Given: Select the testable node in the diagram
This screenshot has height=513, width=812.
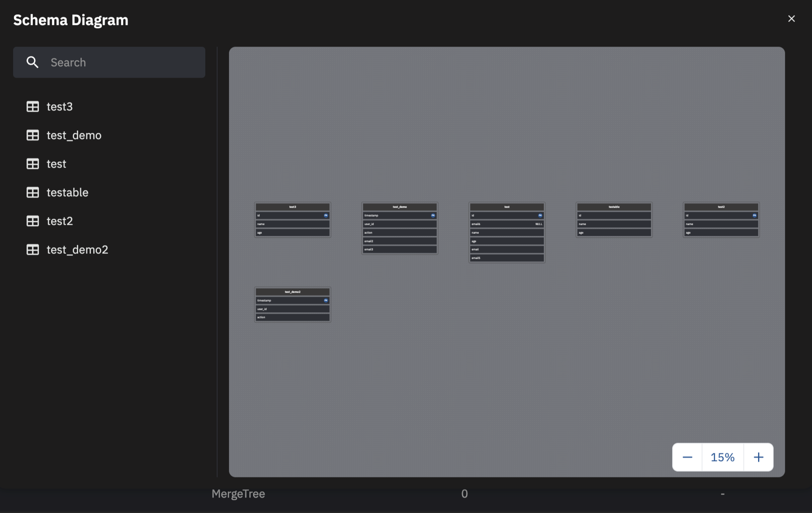Looking at the screenshot, I should 614,207.
